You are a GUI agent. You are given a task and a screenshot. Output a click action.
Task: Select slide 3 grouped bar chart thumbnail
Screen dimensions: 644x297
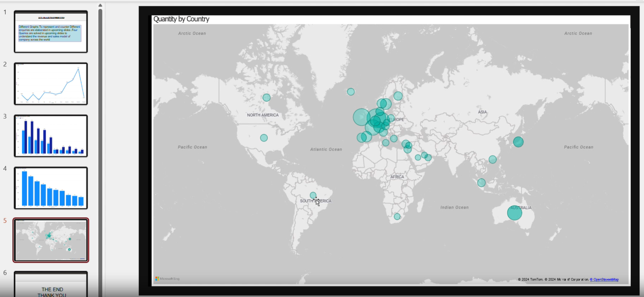click(51, 136)
